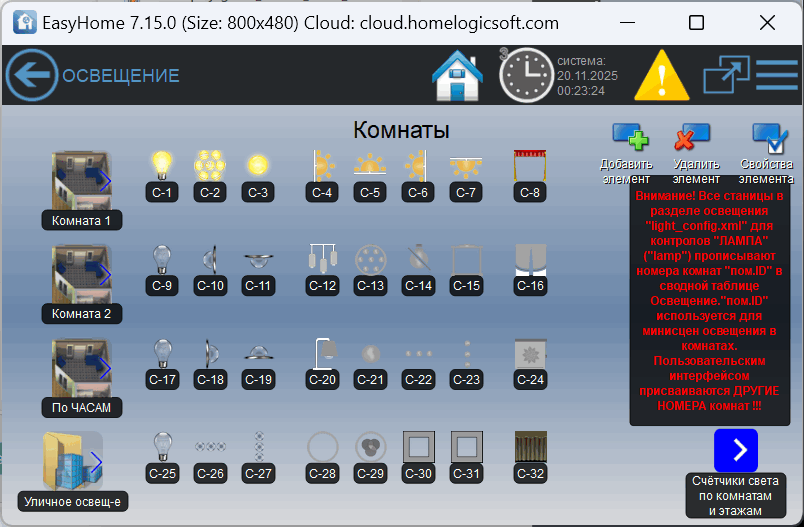The width and height of the screenshot is (804, 527).
Task: Open the По ЧАСАМ room group
Action: [x=81, y=368]
